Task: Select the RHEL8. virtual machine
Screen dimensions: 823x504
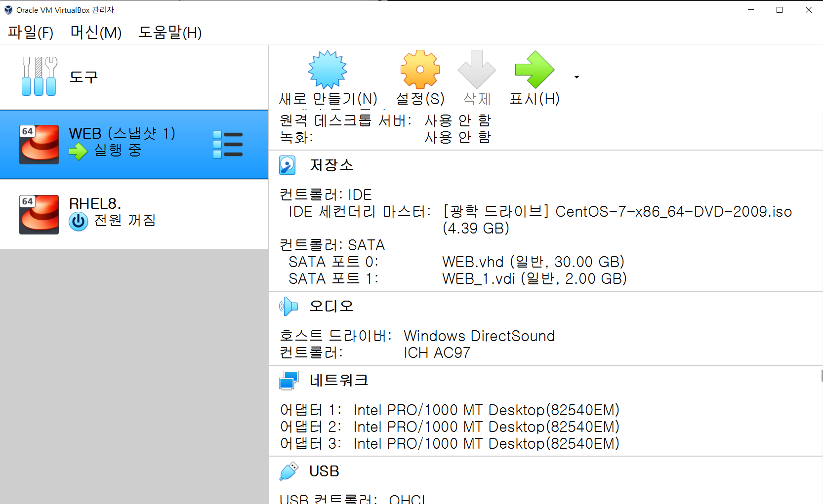Action: click(134, 214)
